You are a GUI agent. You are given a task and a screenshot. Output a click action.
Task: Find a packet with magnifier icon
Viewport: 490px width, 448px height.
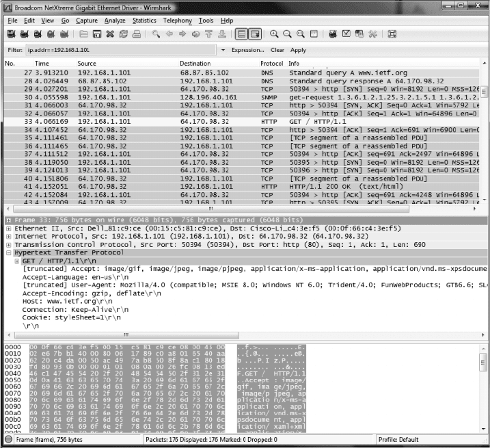[156, 34]
